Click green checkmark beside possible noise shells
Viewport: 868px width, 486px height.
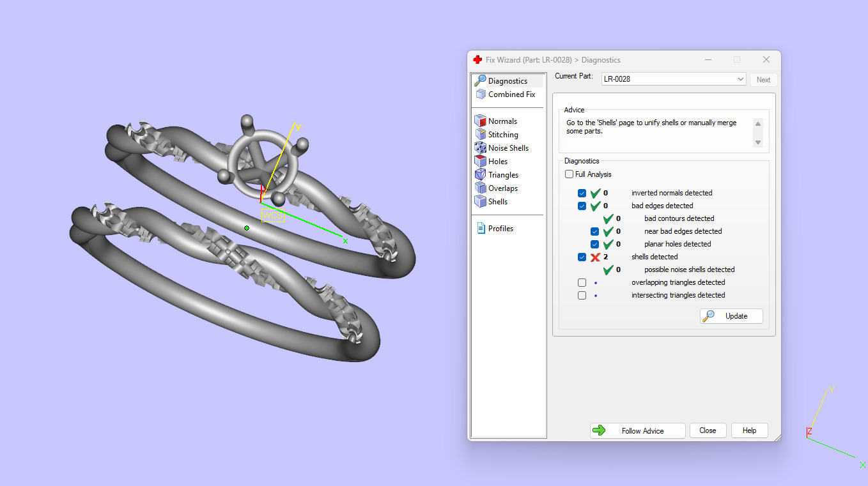[608, 270]
